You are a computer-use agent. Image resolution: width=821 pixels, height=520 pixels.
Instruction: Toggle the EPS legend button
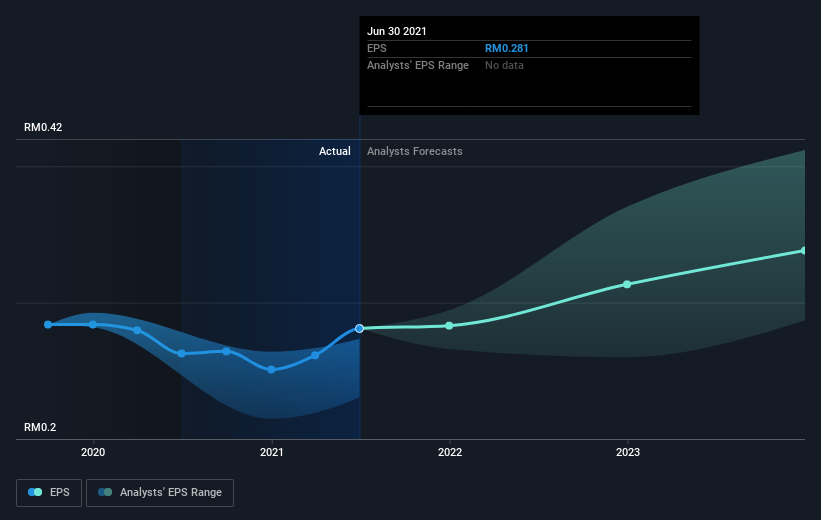49,493
